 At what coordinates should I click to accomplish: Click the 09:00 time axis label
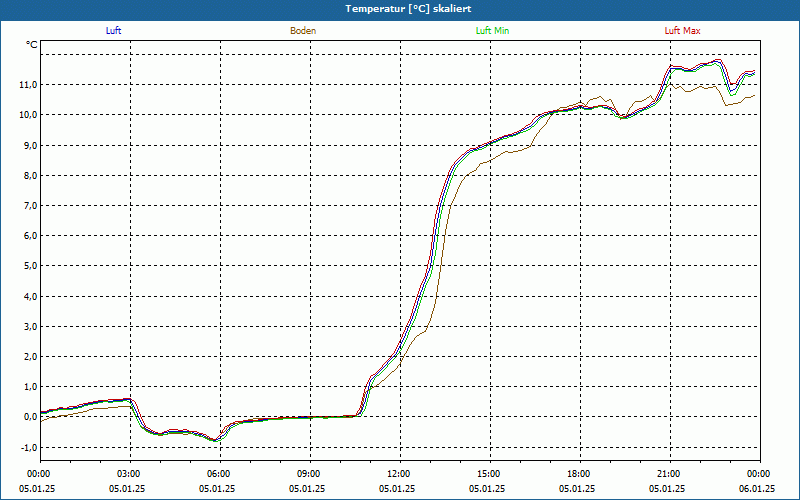click(310, 474)
